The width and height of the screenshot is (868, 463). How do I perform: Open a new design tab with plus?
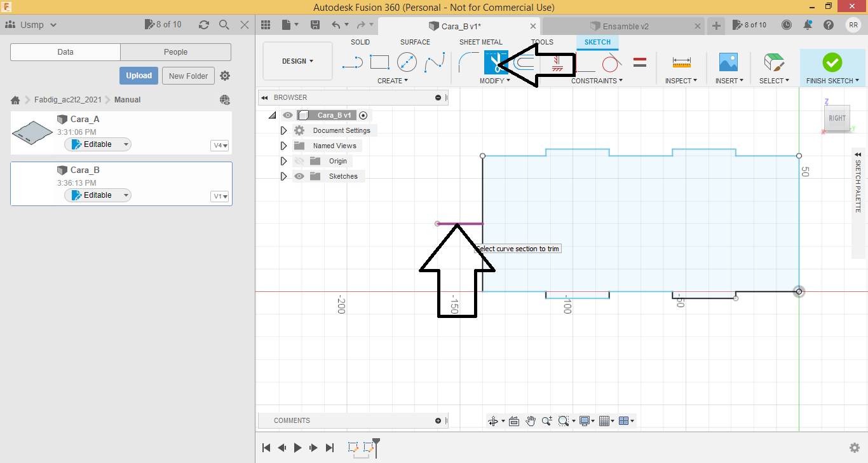click(x=716, y=25)
